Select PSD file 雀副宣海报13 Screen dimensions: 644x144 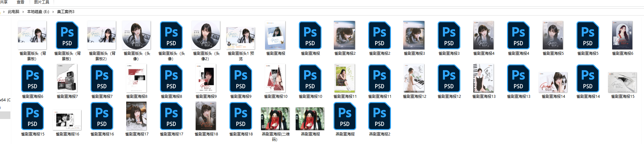click(x=518, y=78)
